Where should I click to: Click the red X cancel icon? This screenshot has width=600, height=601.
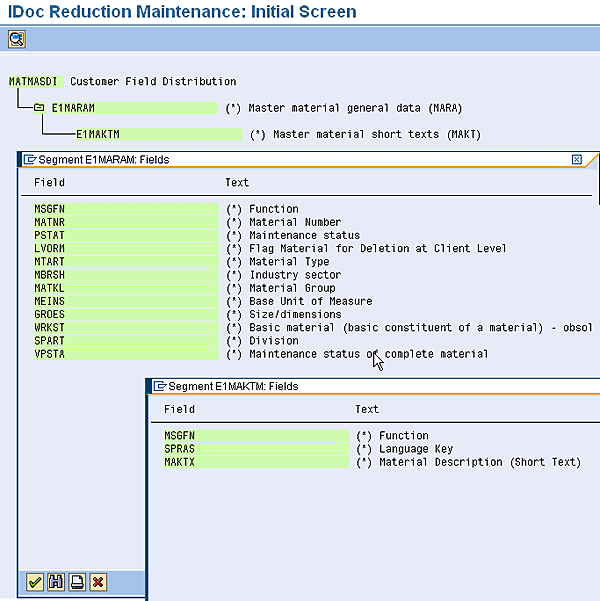click(98, 582)
